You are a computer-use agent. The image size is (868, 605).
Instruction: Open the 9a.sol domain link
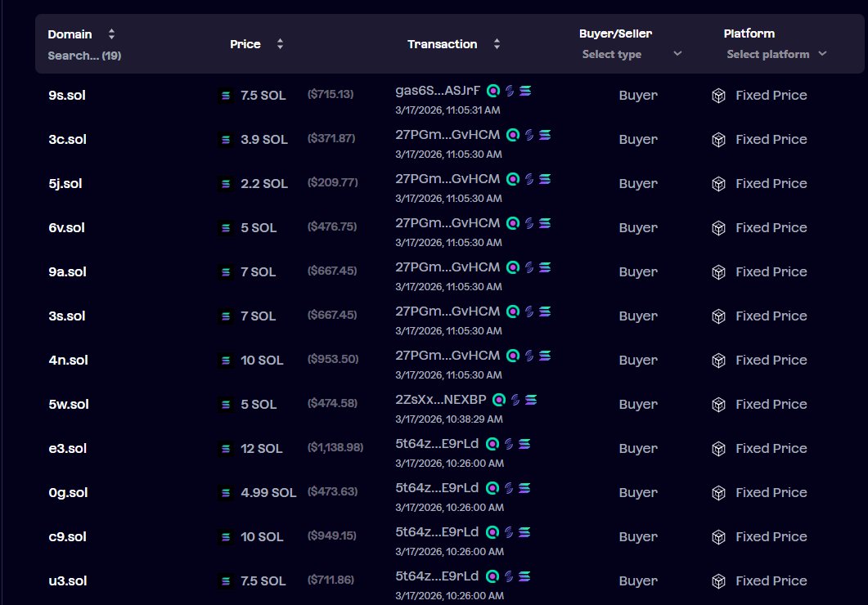[68, 272]
